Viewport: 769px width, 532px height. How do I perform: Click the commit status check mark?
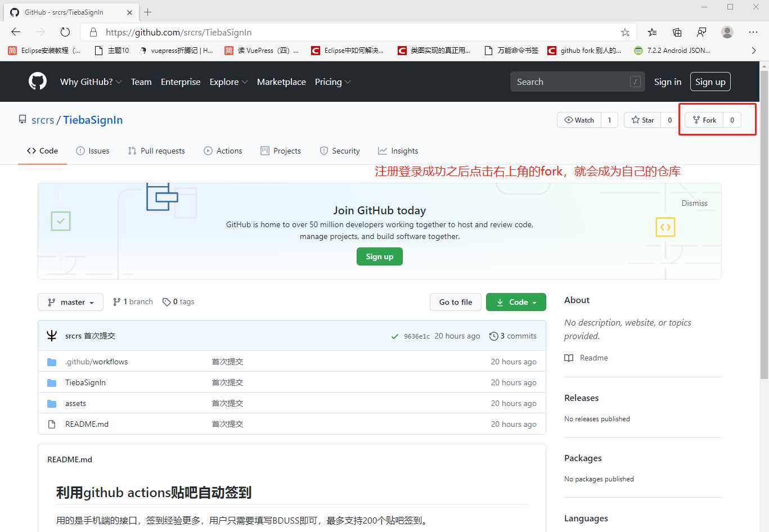(x=395, y=336)
